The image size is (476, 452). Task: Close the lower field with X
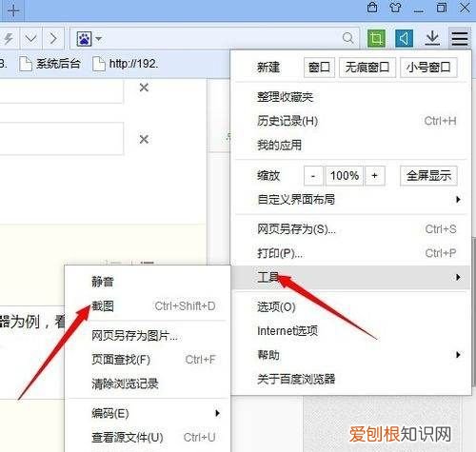(x=144, y=139)
